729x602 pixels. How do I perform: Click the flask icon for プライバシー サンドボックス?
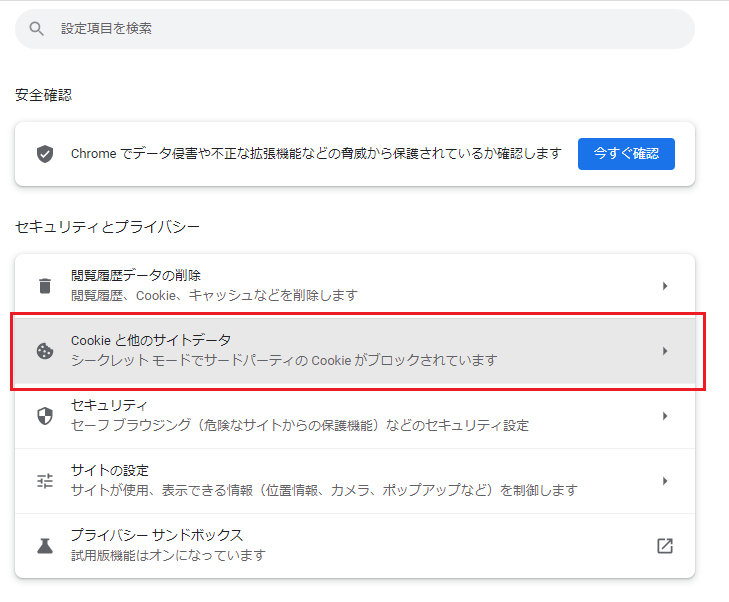(45, 546)
